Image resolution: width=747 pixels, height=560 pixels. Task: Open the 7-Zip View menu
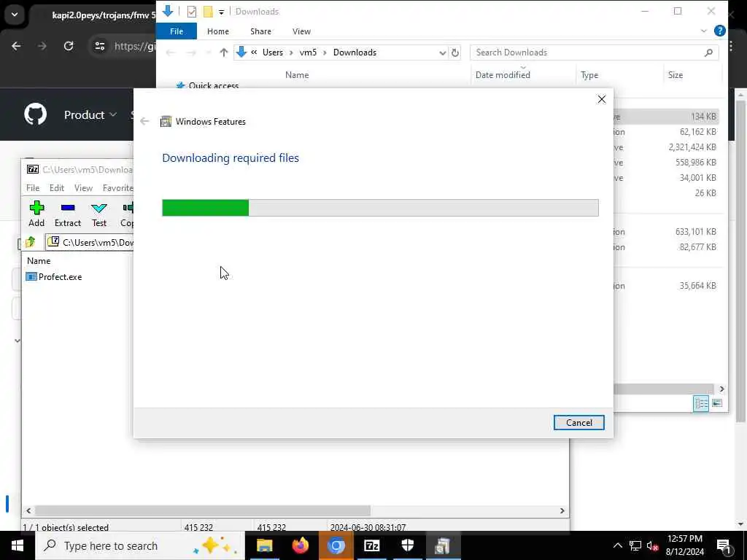[83, 188]
